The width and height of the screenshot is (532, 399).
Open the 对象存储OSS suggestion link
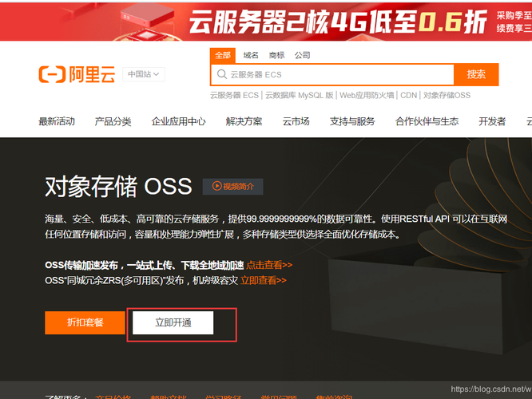(447, 95)
